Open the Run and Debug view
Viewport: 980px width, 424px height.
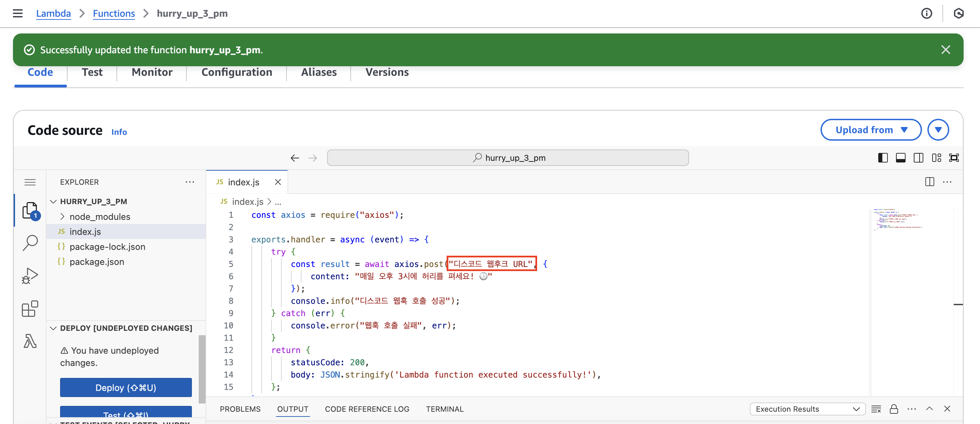(30, 276)
